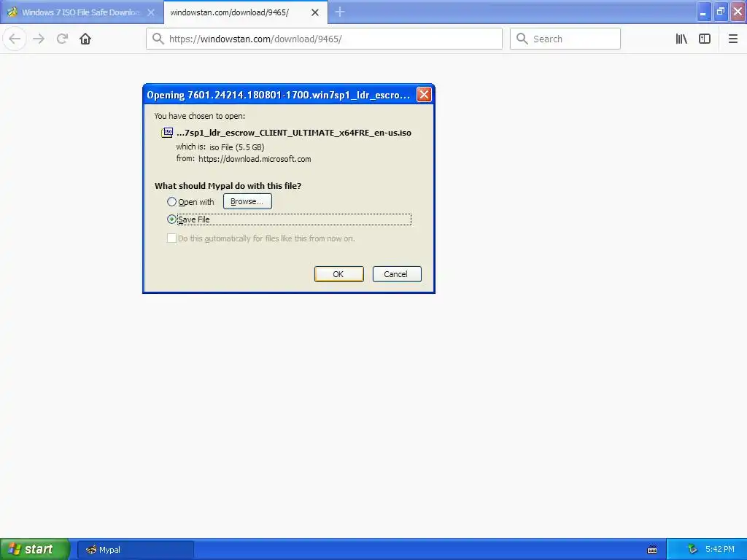Click the address bar URL field
The height and width of the screenshot is (560, 747).
click(x=324, y=39)
